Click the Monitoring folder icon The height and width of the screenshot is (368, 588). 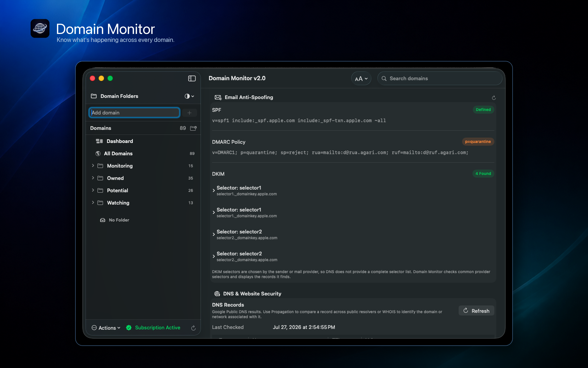click(x=100, y=166)
